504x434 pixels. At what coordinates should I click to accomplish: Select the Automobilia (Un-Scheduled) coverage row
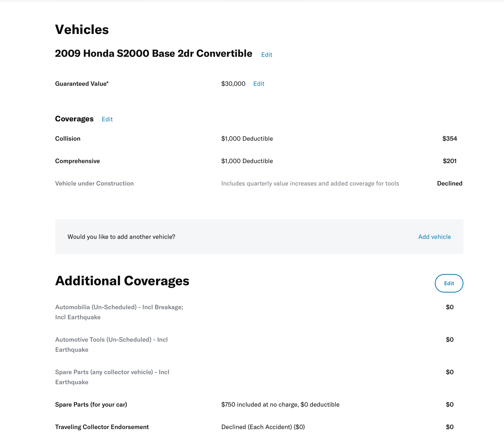pos(259,312)
